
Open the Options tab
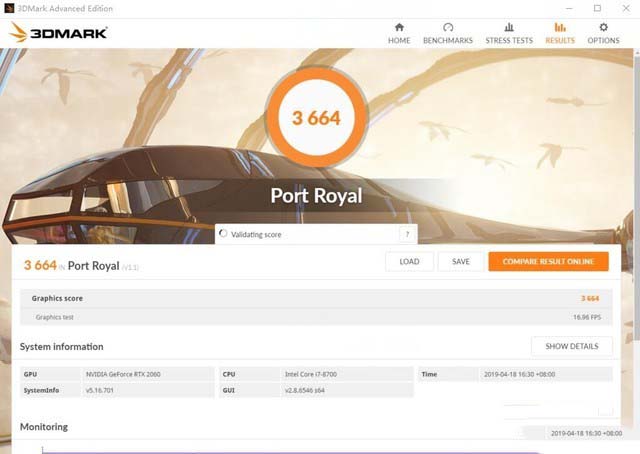click(603, 33)
